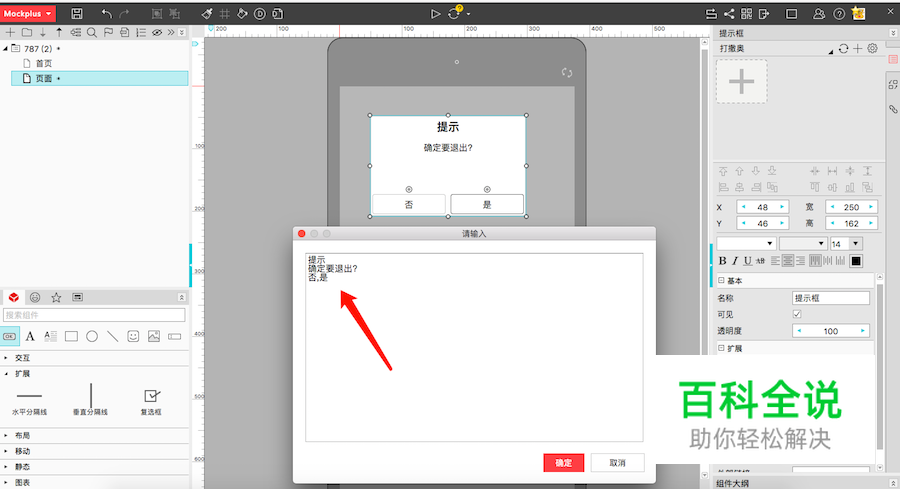Undo the last action
Viewport: 900px width, 489px height.
[107, 14]
